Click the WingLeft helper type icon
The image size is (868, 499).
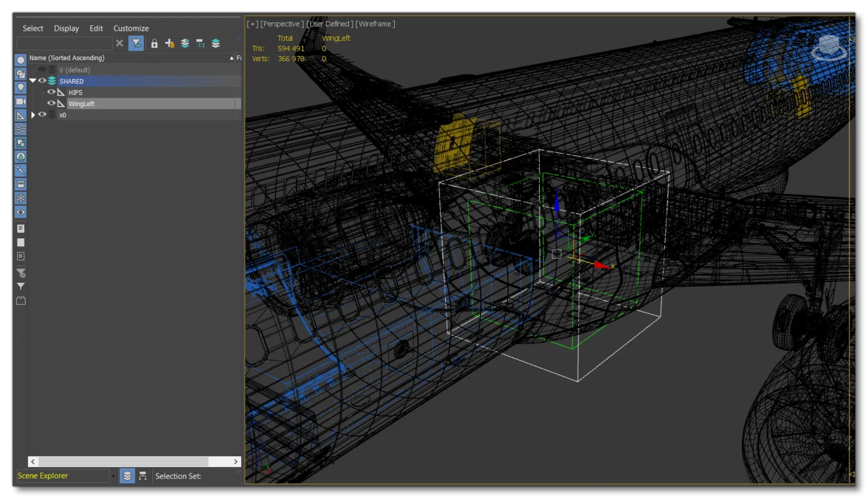point(61,103)
